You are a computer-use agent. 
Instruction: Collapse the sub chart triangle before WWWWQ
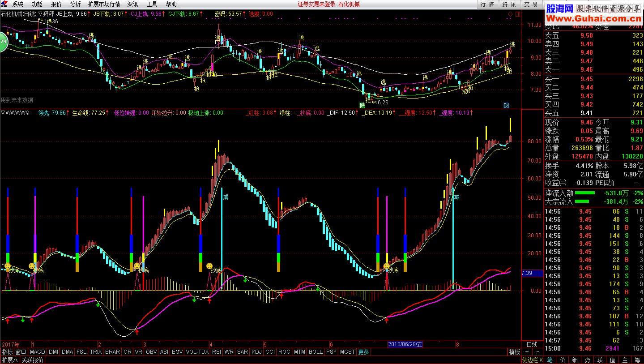point(3,113)
